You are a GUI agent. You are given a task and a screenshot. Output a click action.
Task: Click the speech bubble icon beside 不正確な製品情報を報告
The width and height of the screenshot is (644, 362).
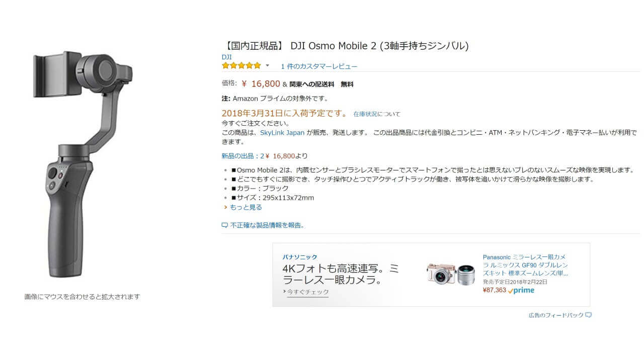(x=225, y=225)
